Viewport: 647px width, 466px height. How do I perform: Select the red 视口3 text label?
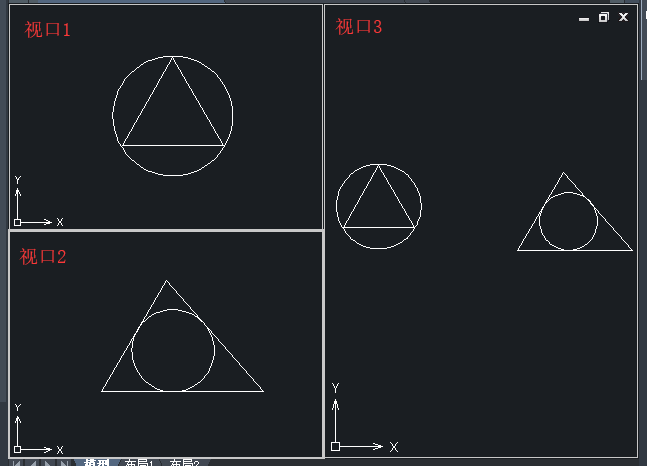(359, 27)
